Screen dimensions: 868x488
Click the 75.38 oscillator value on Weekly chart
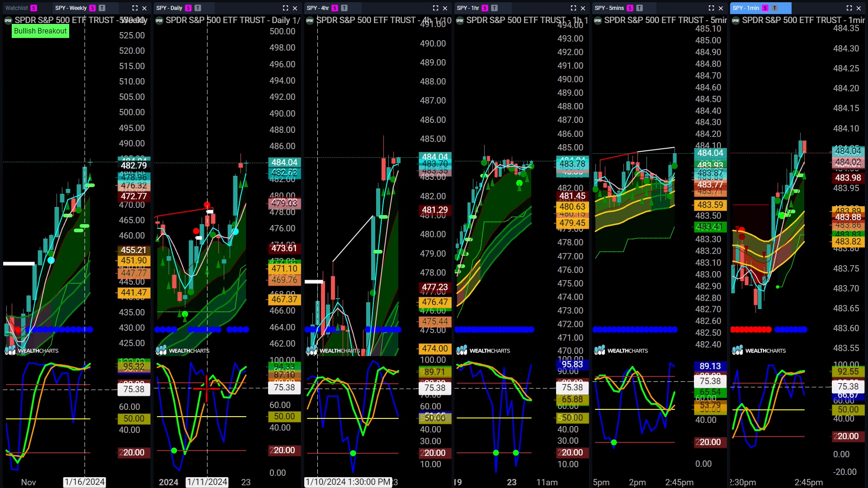[x=134, y=389]
